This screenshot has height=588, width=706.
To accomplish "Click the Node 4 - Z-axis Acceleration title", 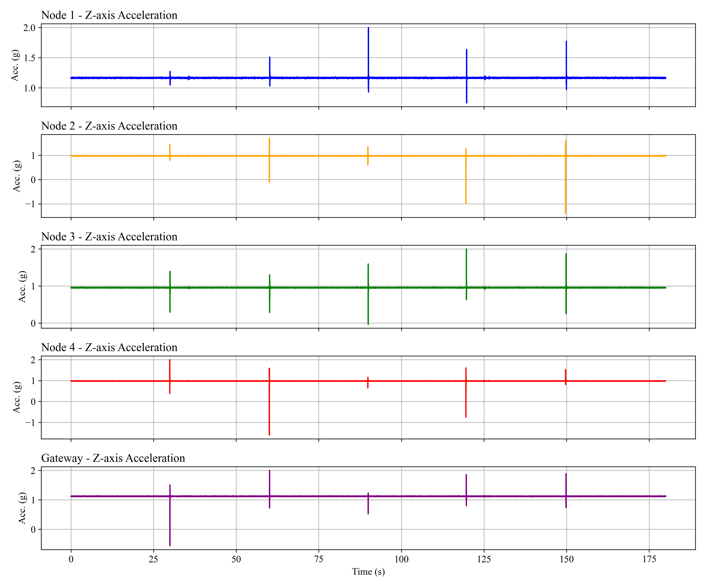I will [x=109, y=348].
